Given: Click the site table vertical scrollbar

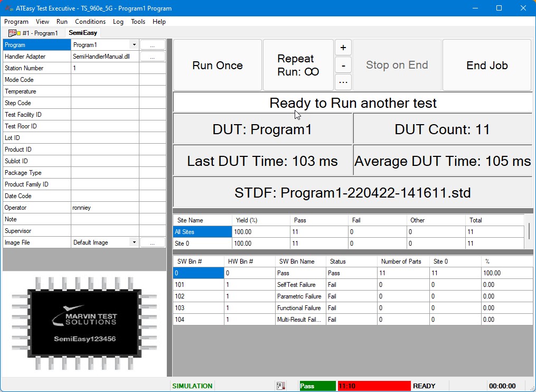Looking at the screenshot, I should 529,231.
